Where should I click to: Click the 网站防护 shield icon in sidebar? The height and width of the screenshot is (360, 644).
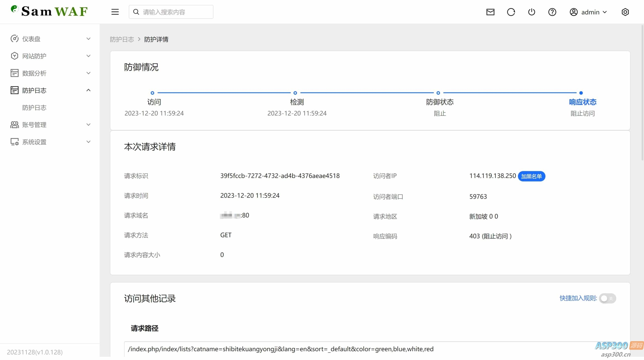[14, 56]
